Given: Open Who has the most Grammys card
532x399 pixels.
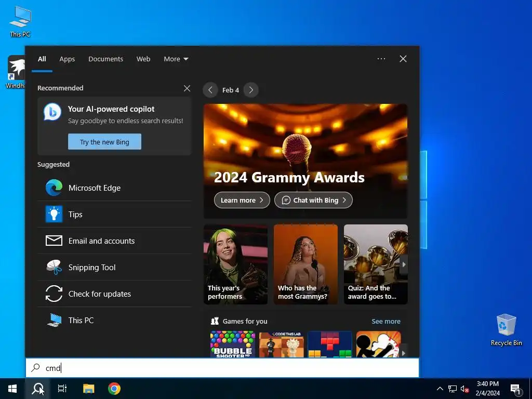Looking at the screenshot, I should (305, 264).
